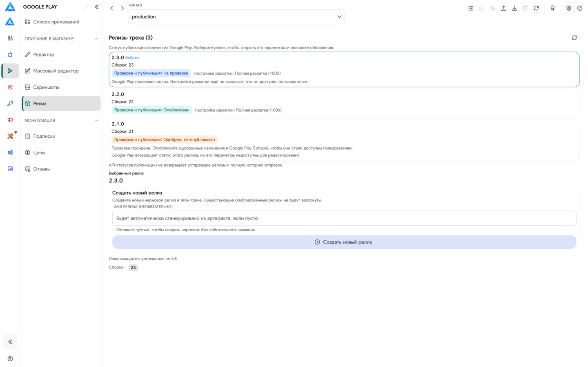Image resolution: width=588 pixels, height=367 pixels.
Task: Refresh track releases list
Action: 574,38
